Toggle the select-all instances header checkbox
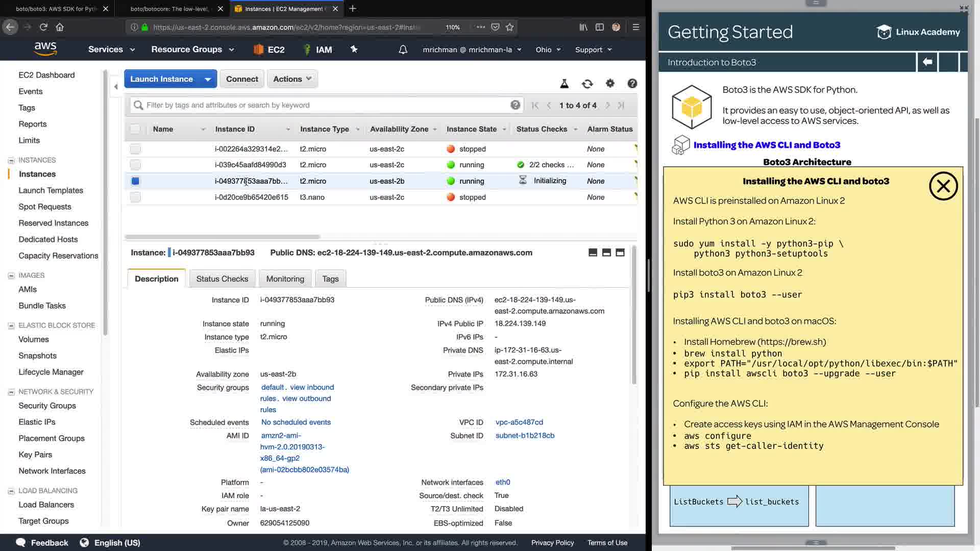The height and width of the screenshot is (551, 980). pyautogui.click(x=135, y=129)
